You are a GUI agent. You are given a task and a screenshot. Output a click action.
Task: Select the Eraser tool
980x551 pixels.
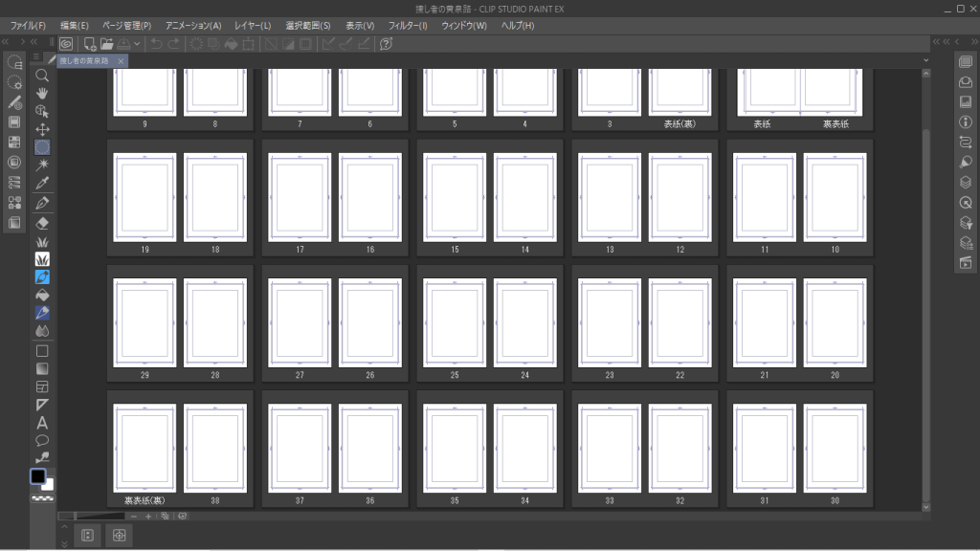point(42,222)
